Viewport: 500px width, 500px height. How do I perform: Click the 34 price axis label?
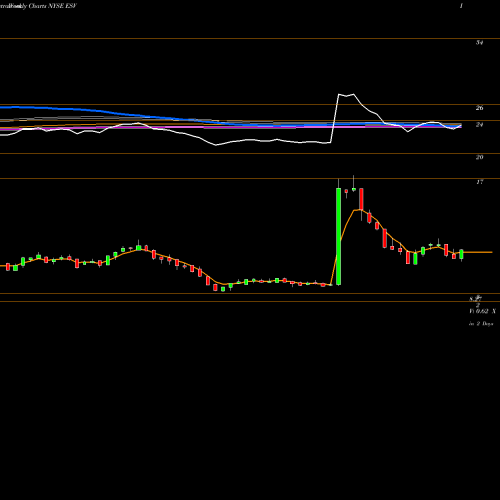pos(479,42)
